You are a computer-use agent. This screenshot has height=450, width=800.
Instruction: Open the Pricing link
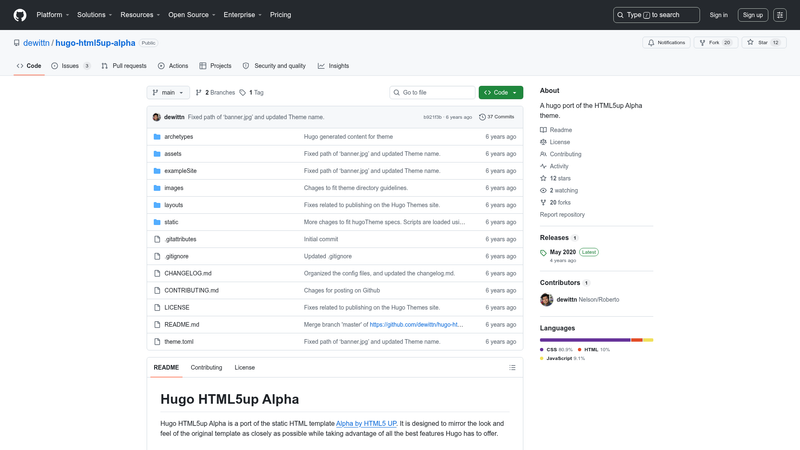(281, 15)
